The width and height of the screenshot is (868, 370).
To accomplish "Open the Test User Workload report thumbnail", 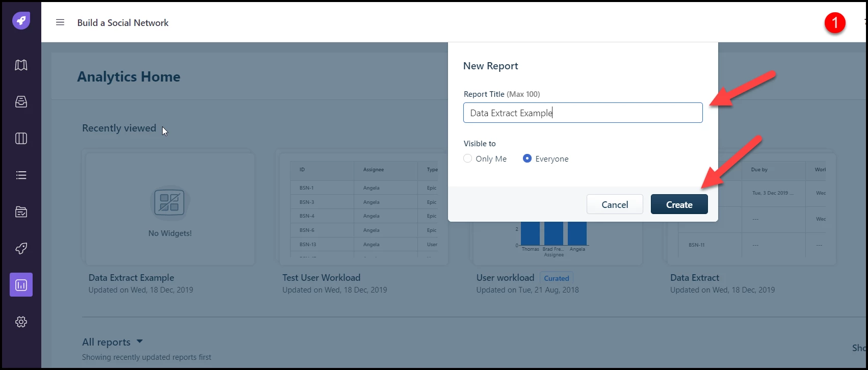I will [x=363, y=209].
